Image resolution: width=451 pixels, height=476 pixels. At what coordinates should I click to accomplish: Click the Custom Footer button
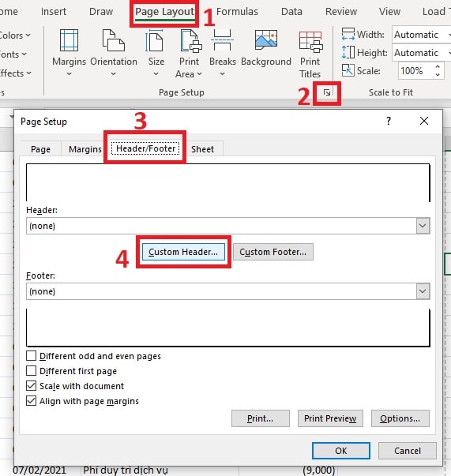coord(273,252)
